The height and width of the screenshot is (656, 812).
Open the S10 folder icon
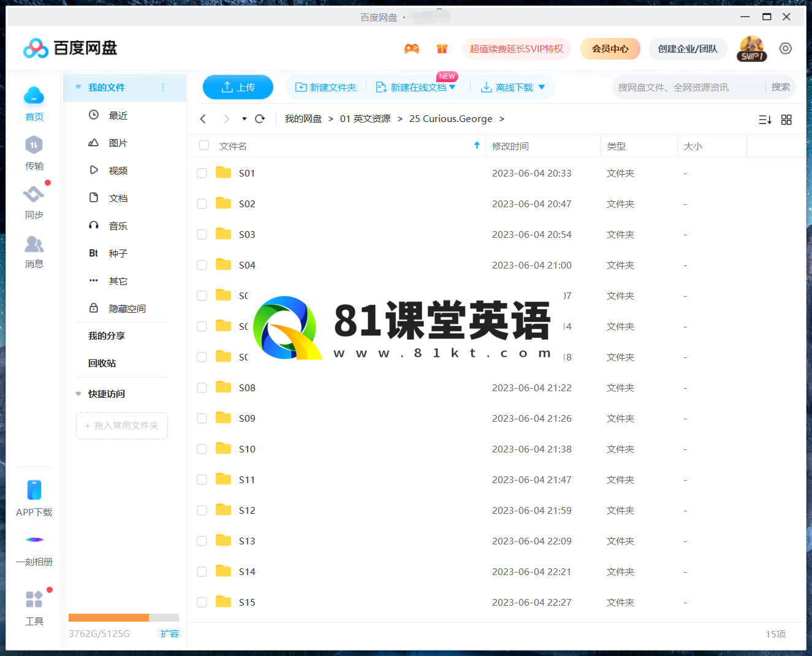pos(224,448)
